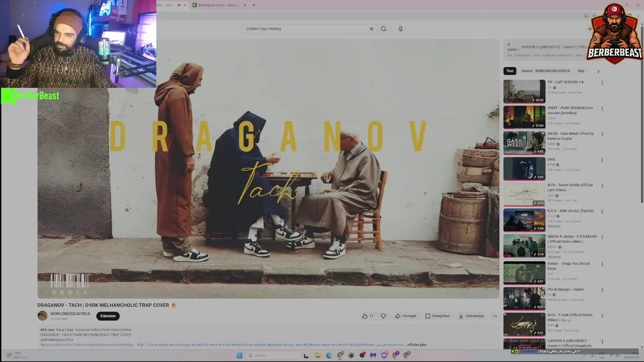Click DIVA video title text
Viewport: 644px width, 362px height.
point(551,159)
